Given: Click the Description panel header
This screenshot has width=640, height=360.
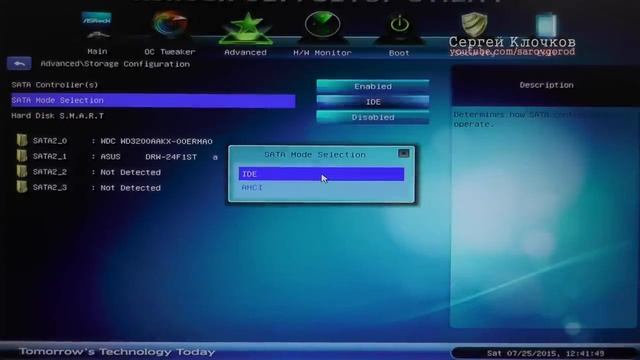Looking at the screenshot, I should 546,85.
